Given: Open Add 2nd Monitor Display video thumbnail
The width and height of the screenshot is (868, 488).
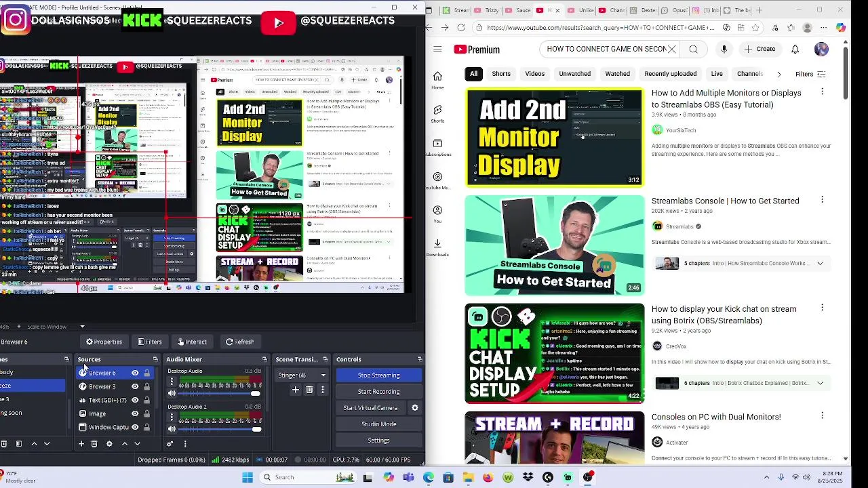Looking at the screenshot, I should coord(554,137).
